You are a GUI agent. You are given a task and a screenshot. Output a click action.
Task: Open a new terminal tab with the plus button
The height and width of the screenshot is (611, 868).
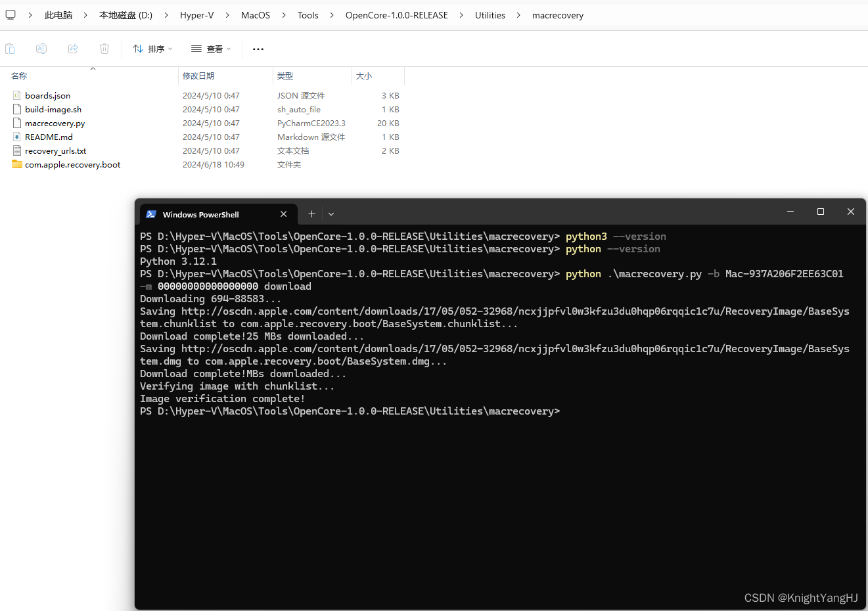[x=311, y=214]
